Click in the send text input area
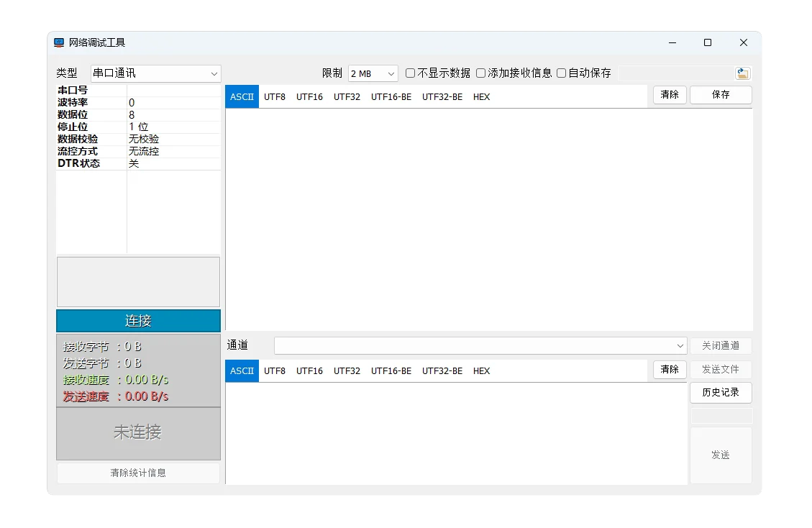The width and height of the screenshot is (812, 528). [x=456, y=434]
